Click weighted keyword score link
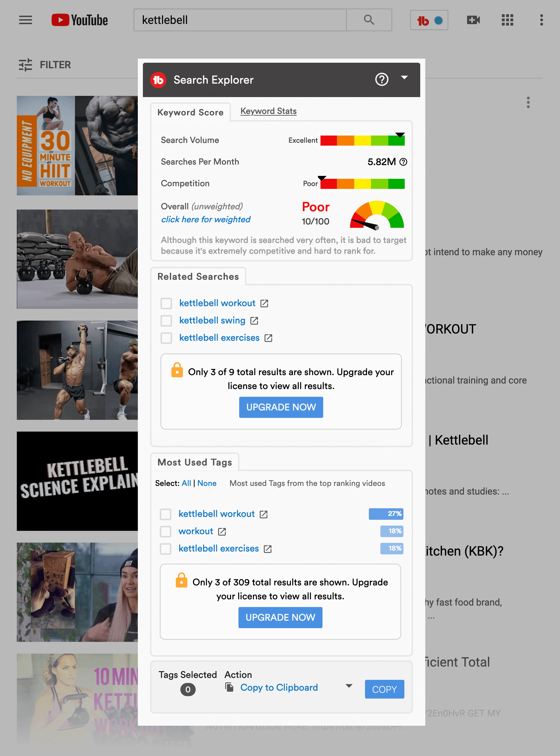The image size is (560, 756). 206,218
